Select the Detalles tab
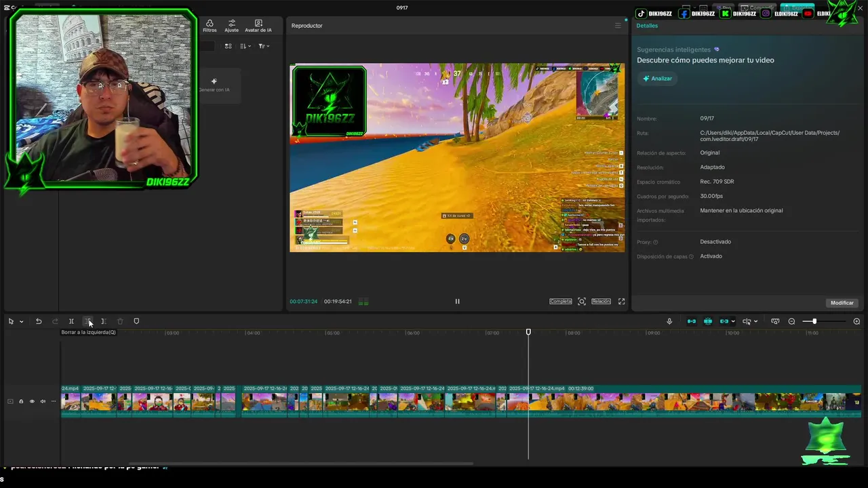 point(647,26)
